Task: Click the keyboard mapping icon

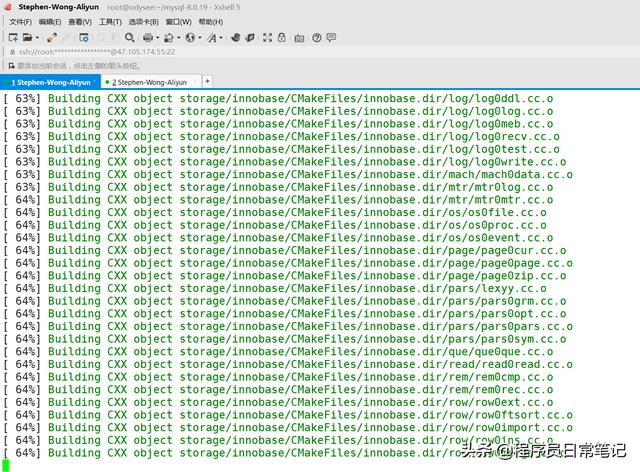Action: (x=299, y=38)
